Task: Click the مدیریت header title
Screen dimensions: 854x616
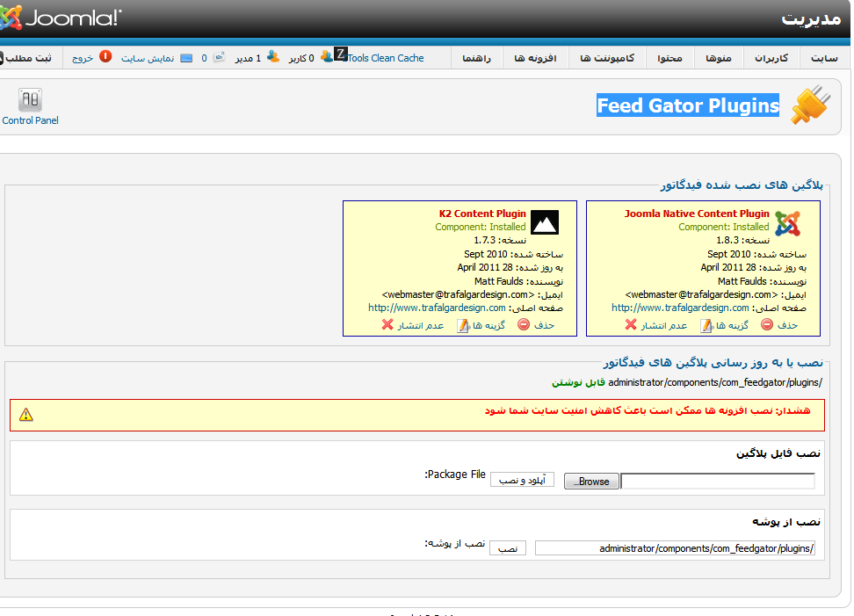Action: (812, 18)
